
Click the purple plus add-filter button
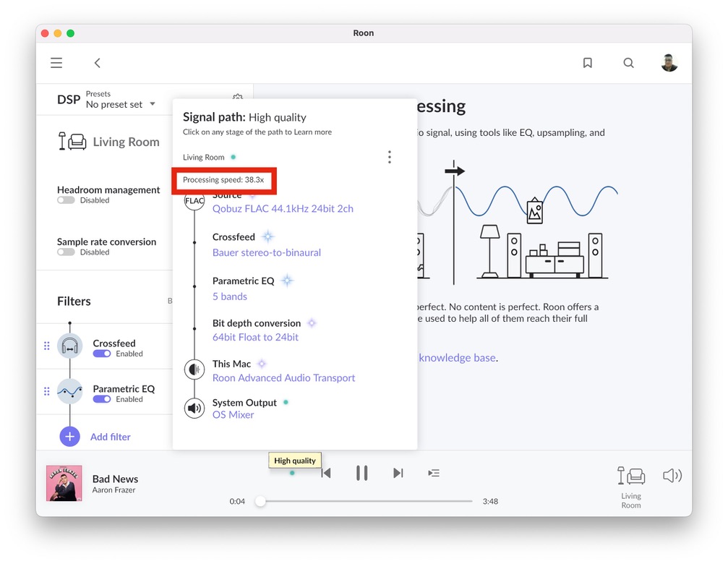click(69, 437)
